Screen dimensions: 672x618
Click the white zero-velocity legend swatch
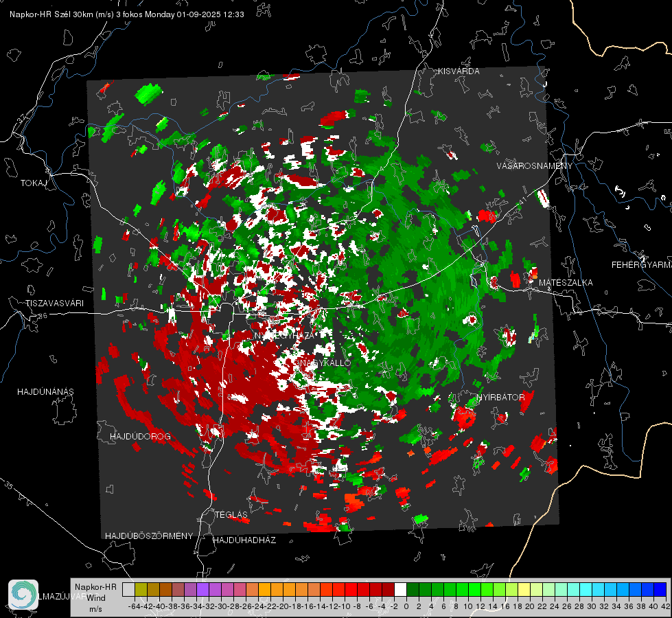(400, 589)
